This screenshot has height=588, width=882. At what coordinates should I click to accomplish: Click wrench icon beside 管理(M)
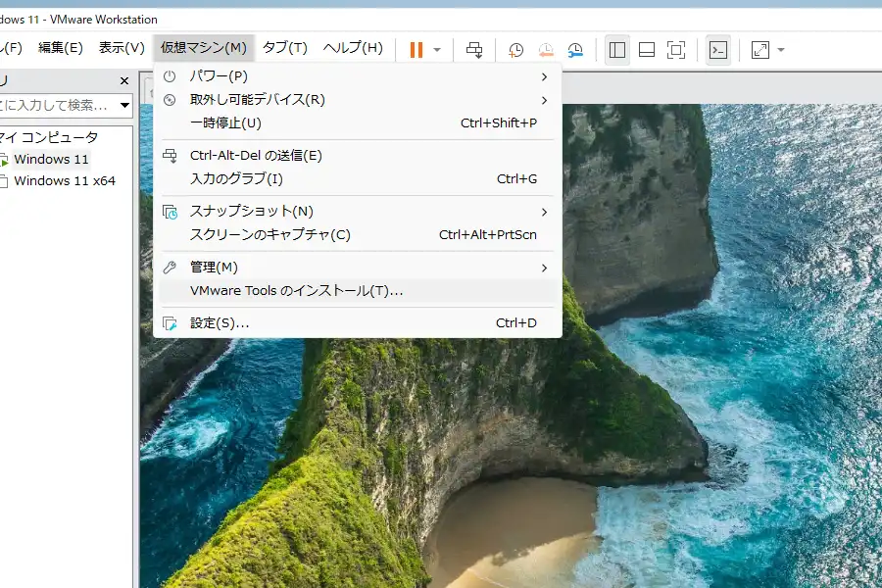click(x=170, y=268)
